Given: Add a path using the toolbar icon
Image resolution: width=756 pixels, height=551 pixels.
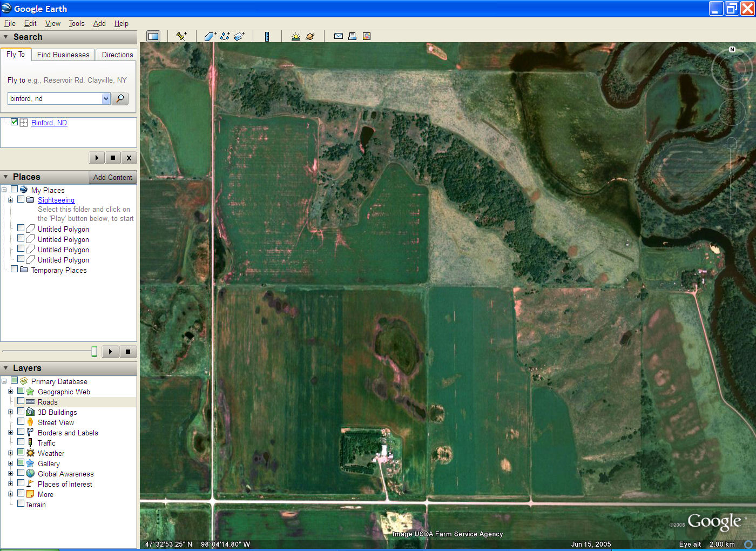Looking at the screenshot, I should [225, 36].
